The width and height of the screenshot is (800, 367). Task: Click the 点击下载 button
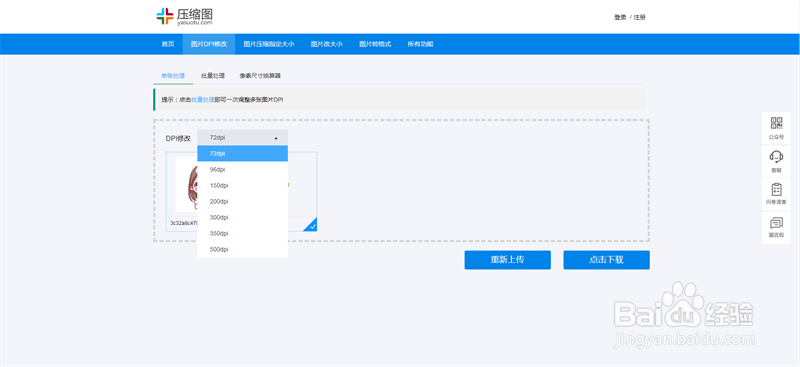pyautogui.click(x=606, y=260)
